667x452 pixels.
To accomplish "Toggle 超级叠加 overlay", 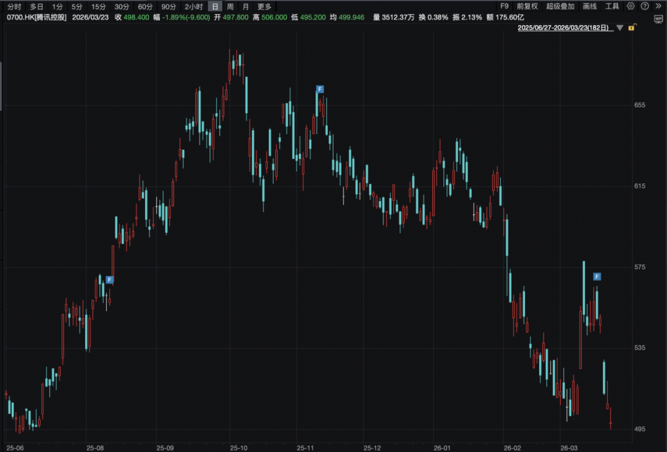I will [560, 6].
